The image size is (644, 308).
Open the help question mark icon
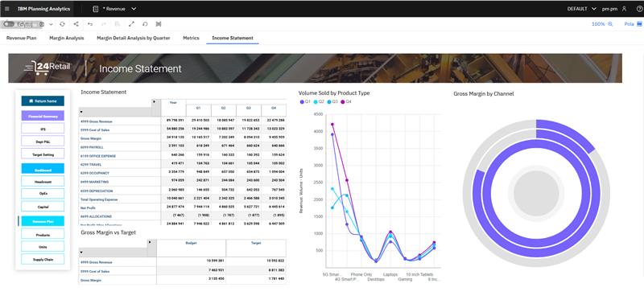tap(639, 9)
